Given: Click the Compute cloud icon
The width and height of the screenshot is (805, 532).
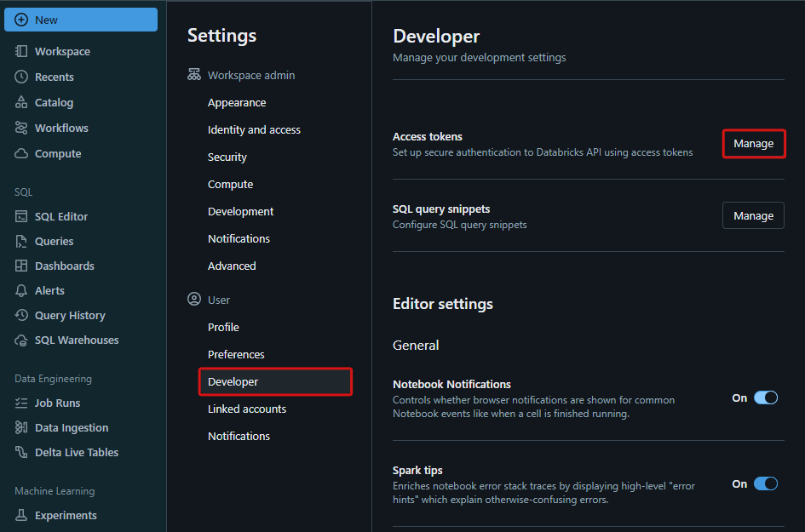Looking at the screenshot, I should click(x=21, y=153).
